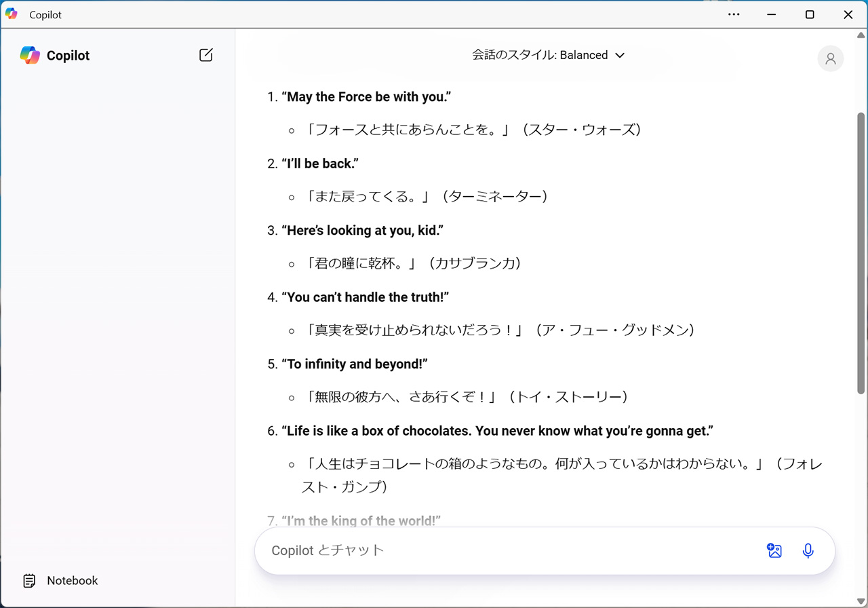Image resolution: width=868 pixels, height=608 pixels.
Task: Click the vertical scrollbar thumb
Action: (x=861, y=252)
